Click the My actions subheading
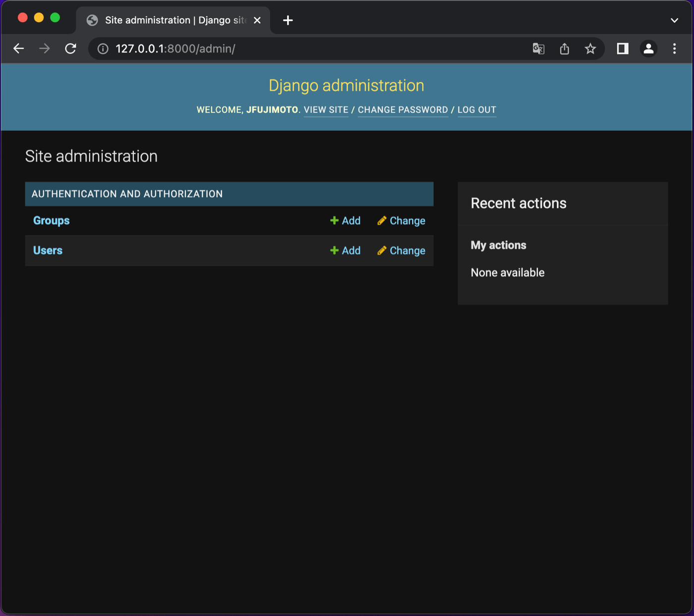Viewport: 694px width, 616px height. [499, 245]
